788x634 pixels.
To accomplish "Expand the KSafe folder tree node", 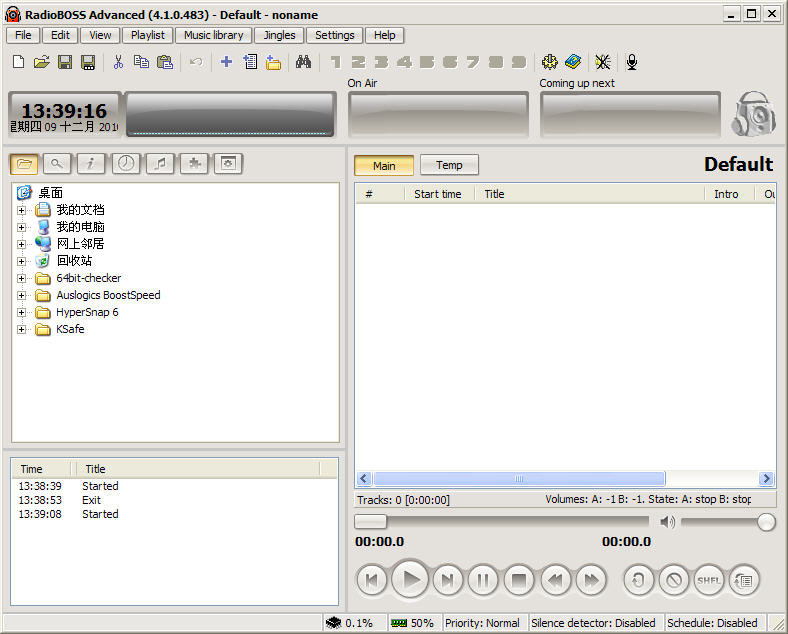I will coord(22,329).
